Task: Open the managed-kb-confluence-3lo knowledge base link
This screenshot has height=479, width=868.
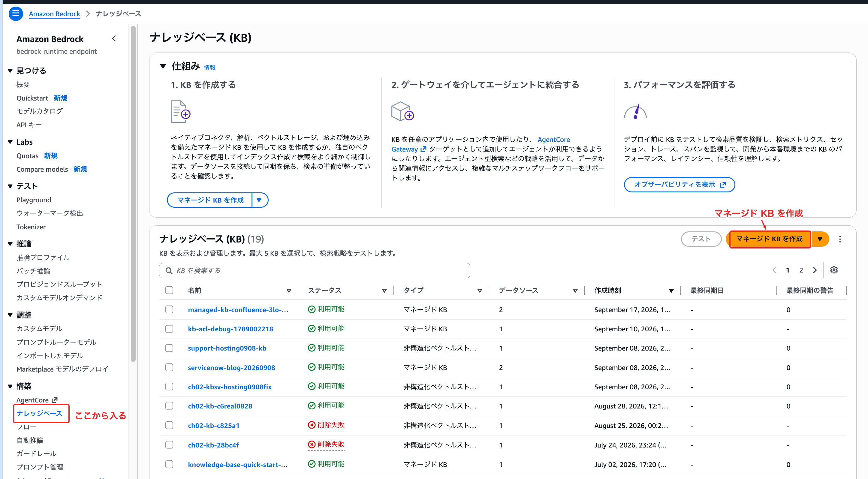Action: 238,309
